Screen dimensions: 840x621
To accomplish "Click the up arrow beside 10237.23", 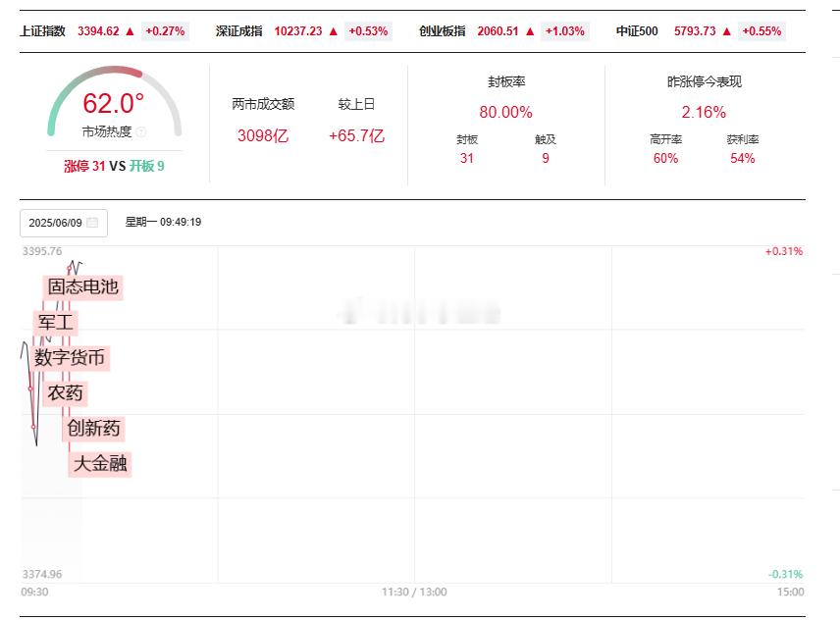I will coord(334,31).
